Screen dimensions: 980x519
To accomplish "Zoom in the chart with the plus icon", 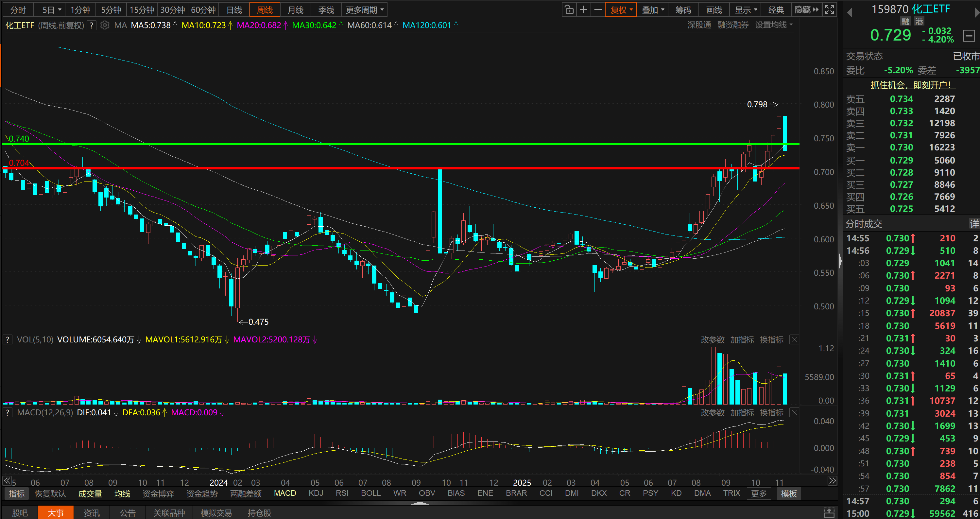I will click(584, 10).
